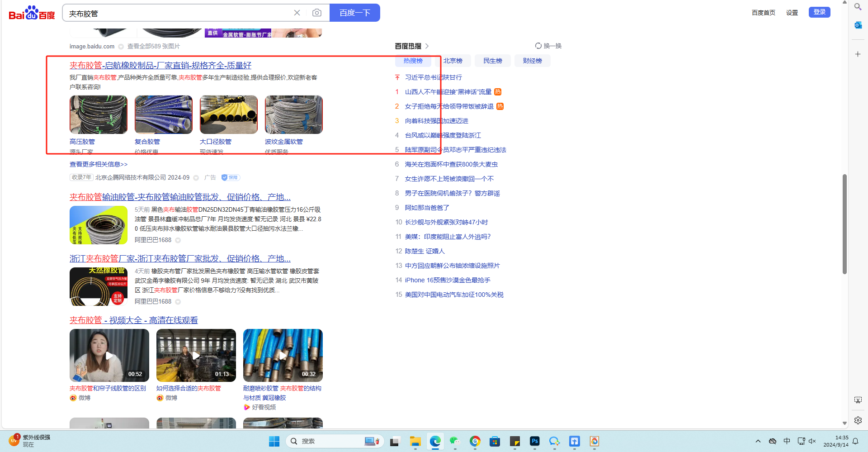
Task: Open WeChat from the taskbar
Action: [x=454, y=441]
